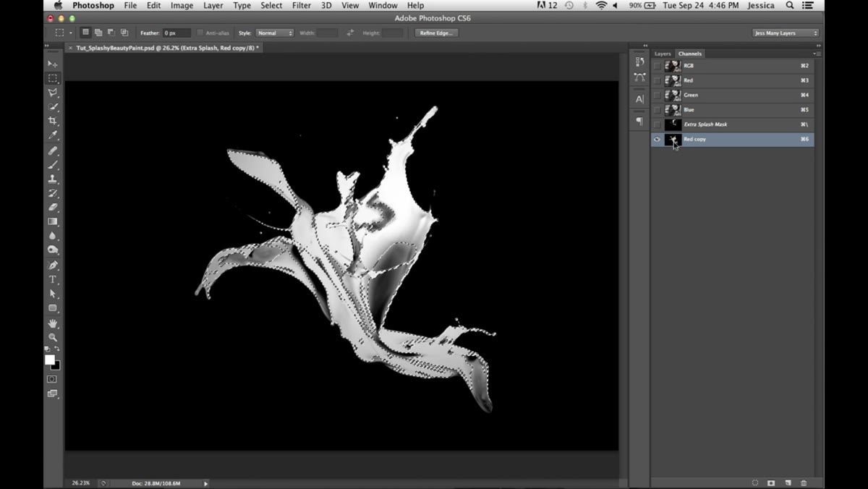Image resolution: width=868 pixels, height=489 pixels.
Task: Switch to the Layers tab
Action: tap(663, 54)
